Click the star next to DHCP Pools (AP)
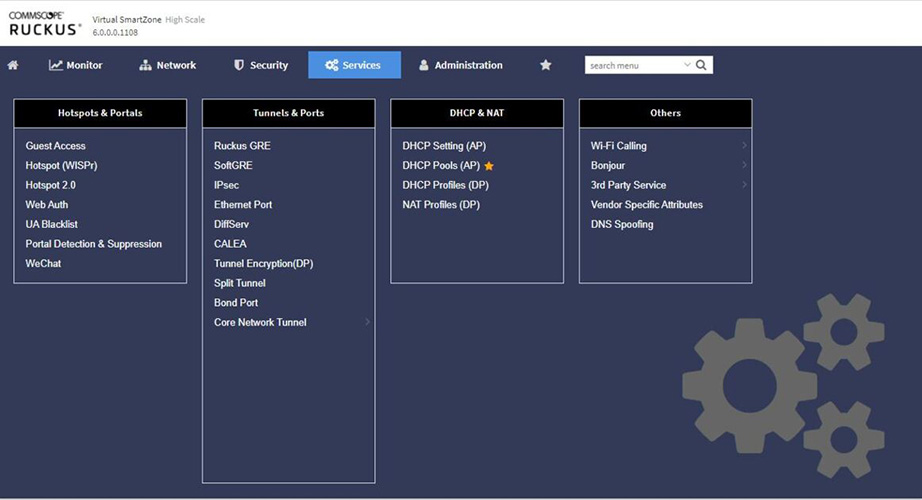Image resolution: width=922 pixels, height=500 pixels. point(489,166)
